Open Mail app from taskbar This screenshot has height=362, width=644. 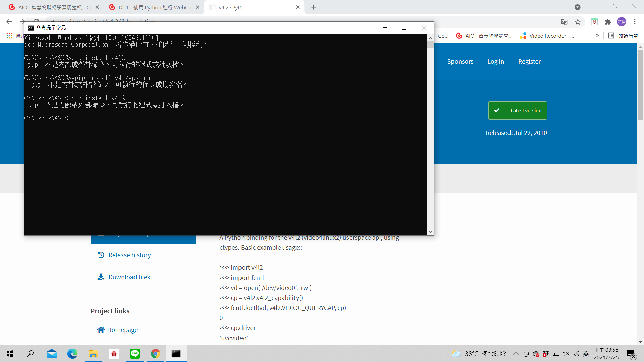coord(52,354)
